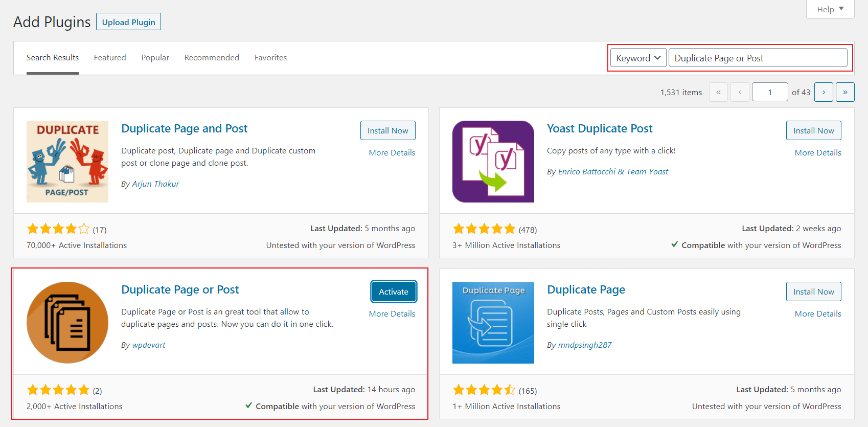Click the '1,531 items' count text
The height and width of the screenshot is (427, 868).
[x=681, y=92]
